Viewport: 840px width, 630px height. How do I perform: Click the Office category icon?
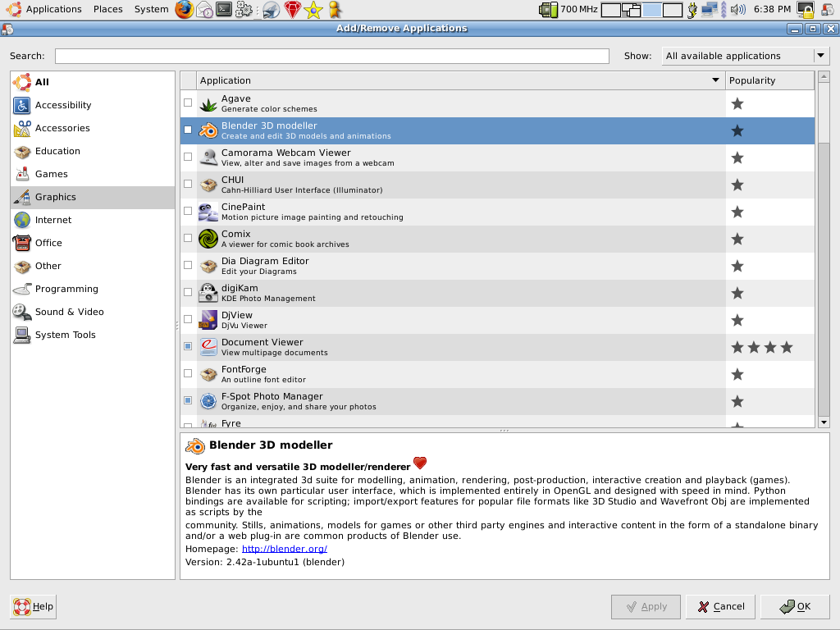(22, 243)
